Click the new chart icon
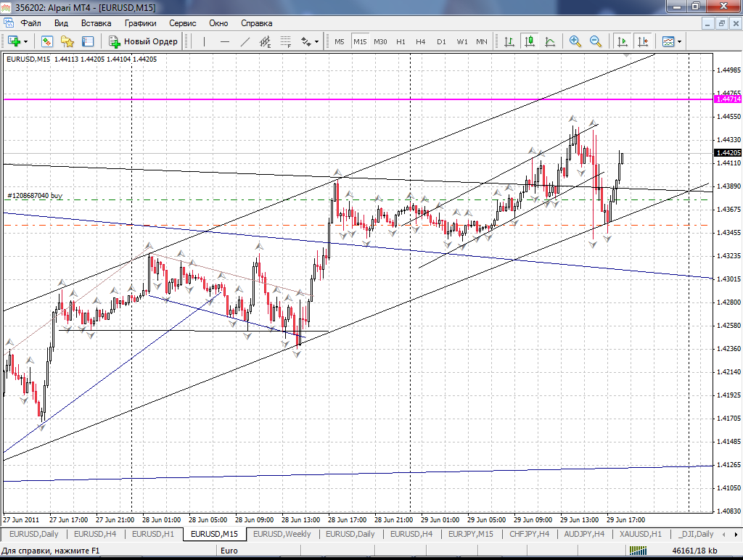743x560 pixels. pyautogui.click(x=14, y=41)
